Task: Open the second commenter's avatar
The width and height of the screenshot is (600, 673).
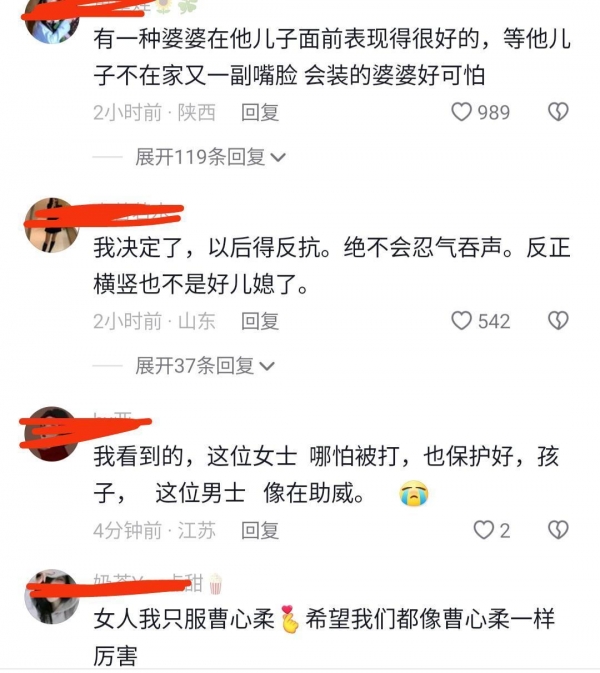Action: coord(52,225)
